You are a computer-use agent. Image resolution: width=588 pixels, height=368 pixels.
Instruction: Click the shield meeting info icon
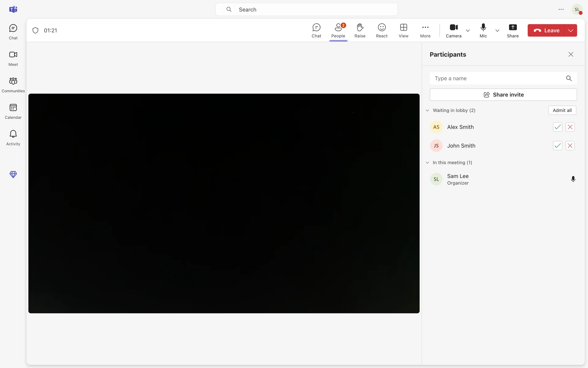36,30
